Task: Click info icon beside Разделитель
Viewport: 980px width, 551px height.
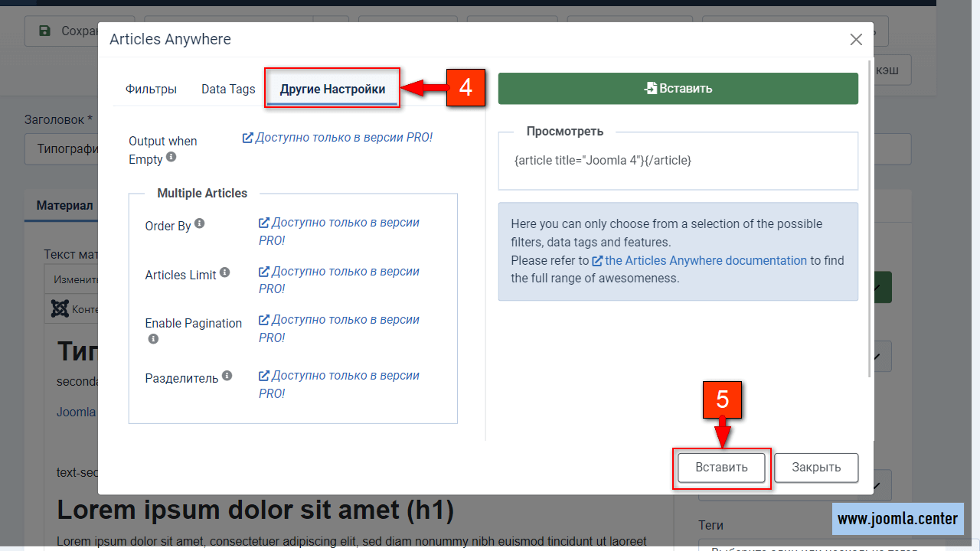Action: tap(227, 376)
